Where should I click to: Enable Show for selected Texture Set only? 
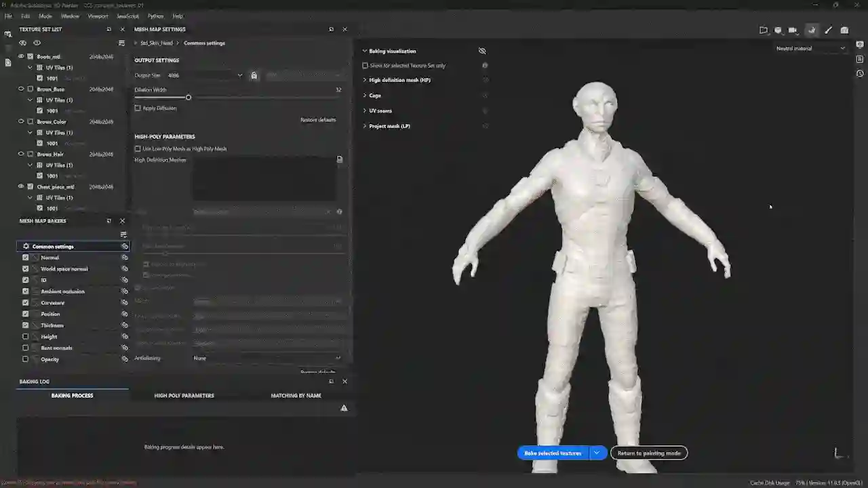click(365, 66)
